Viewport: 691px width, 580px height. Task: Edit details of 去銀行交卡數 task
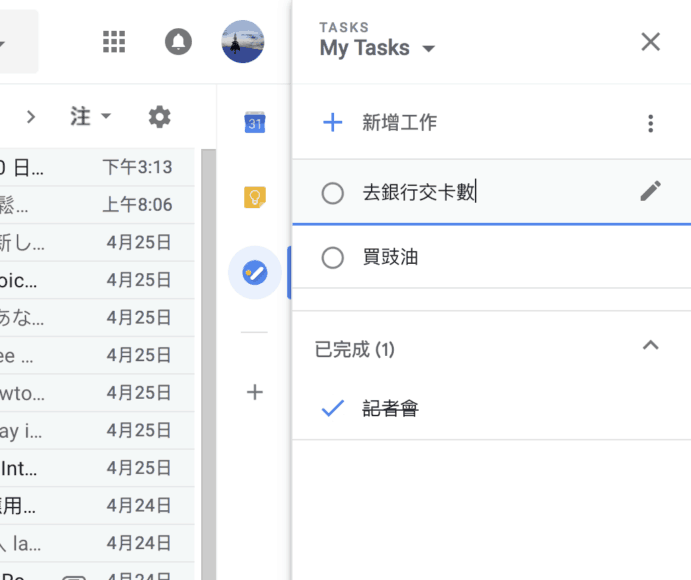(650, 191)
